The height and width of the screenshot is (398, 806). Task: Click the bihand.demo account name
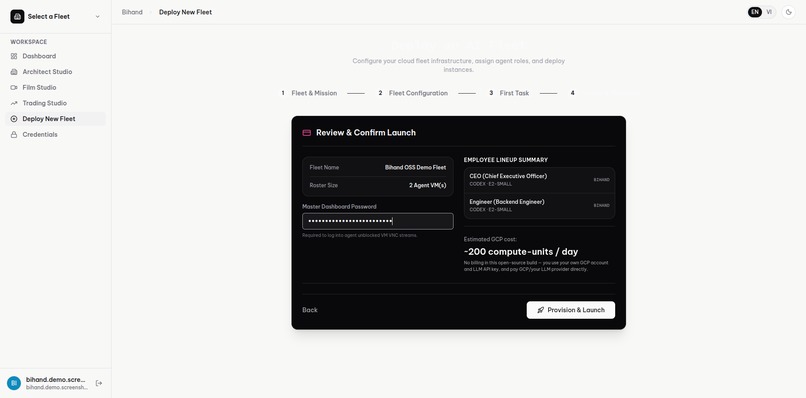coord(56,379)
